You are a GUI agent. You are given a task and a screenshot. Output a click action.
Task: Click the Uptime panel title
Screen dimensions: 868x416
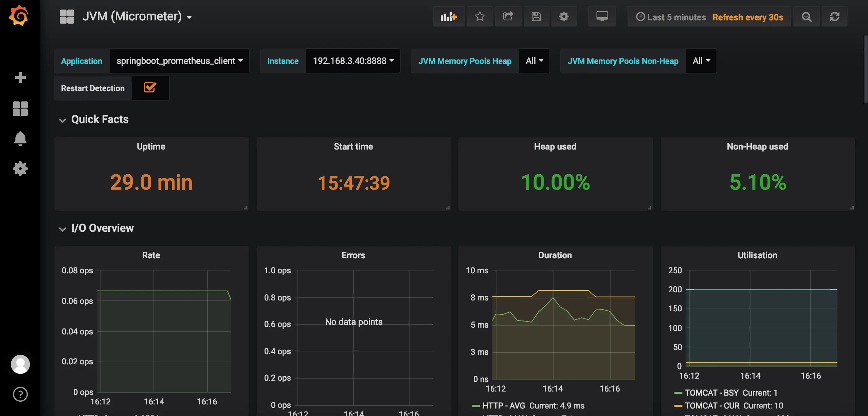[x=151, y=146]
